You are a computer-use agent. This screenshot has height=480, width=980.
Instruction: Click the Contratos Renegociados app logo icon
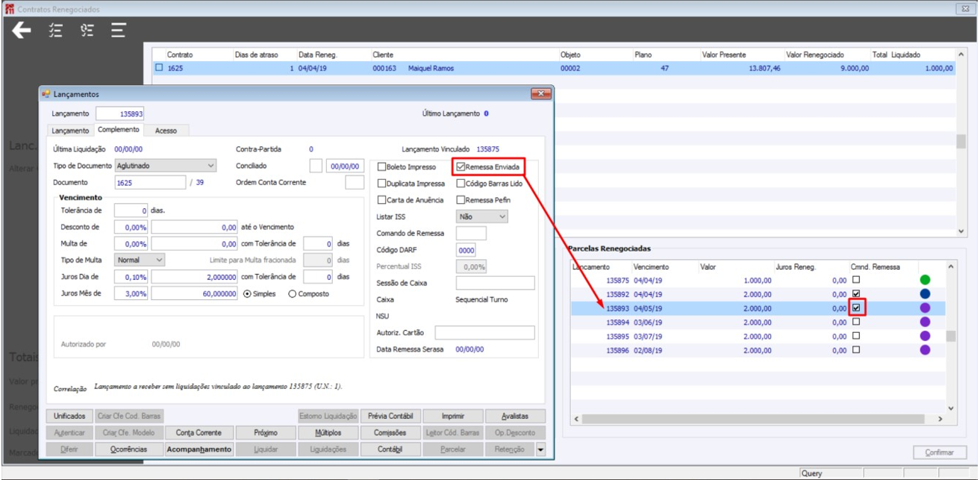[9, 9]
